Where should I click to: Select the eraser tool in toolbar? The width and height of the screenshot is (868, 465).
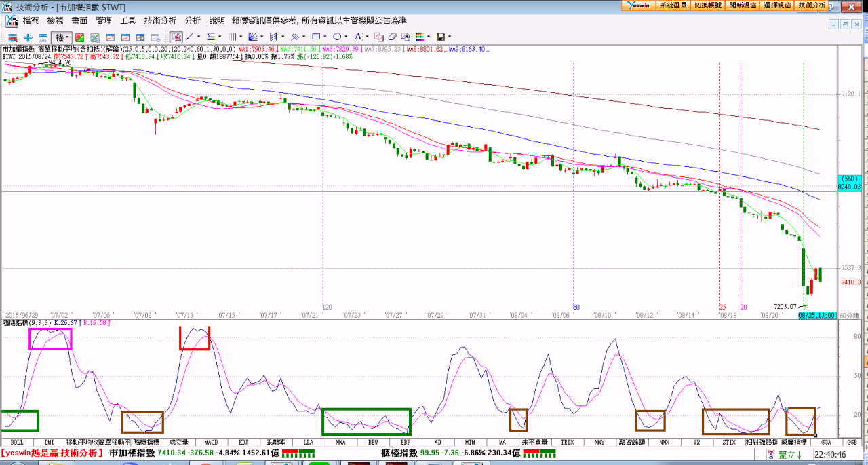pos(392,37)
